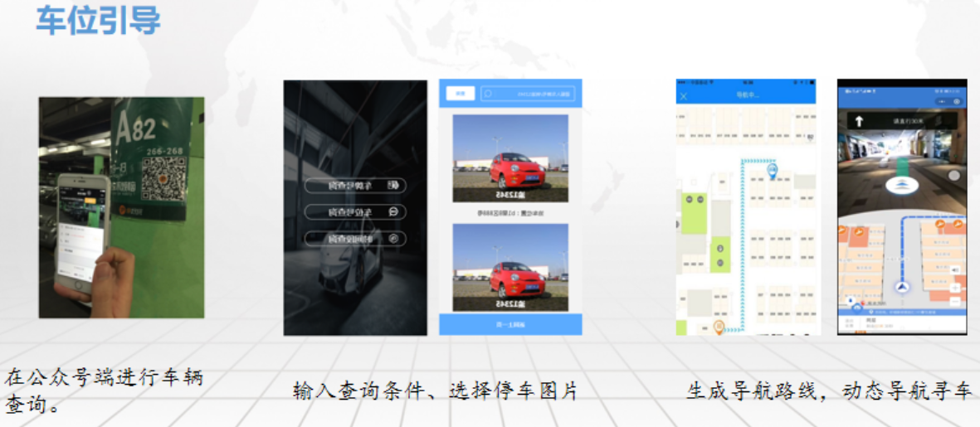
Task: Close the navigation map with the X icon
Action: click(x=684, y=97)
